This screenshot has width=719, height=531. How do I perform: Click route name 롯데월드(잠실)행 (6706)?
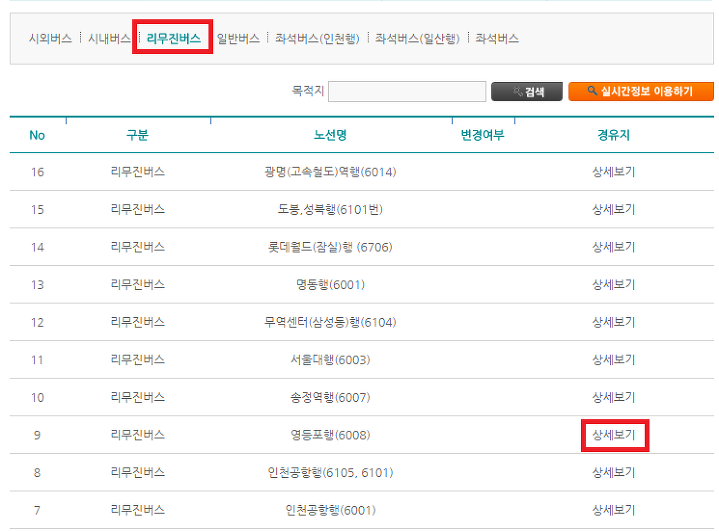pyautogui.click(x=330, y=247)
